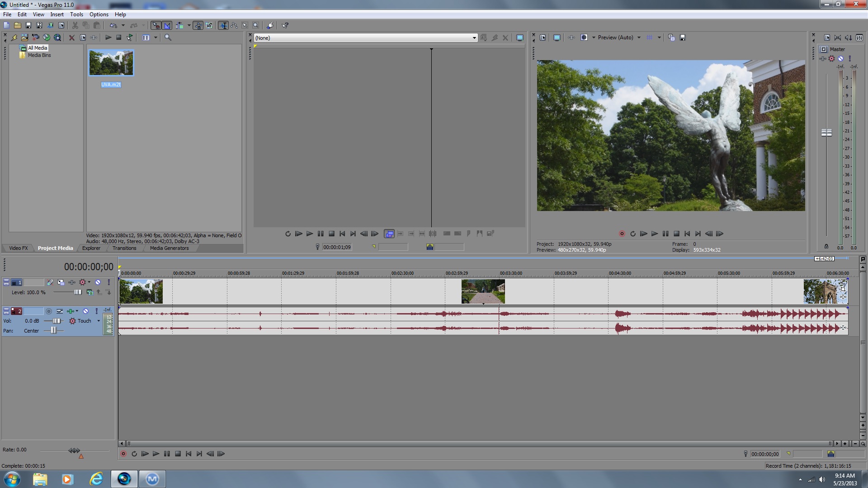
Task: Open preview Overlays grid dropdown arrow
Action: point(659,38)
